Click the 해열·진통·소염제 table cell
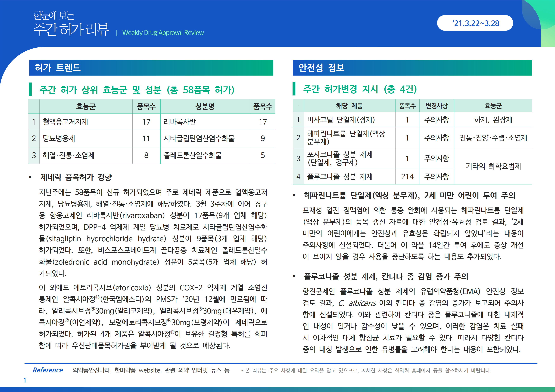555x392 pixels. tap(68, 155)
